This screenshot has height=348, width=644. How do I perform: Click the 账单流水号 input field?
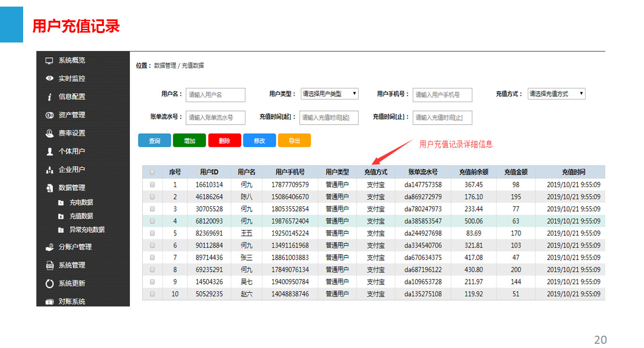pos(215,118)
